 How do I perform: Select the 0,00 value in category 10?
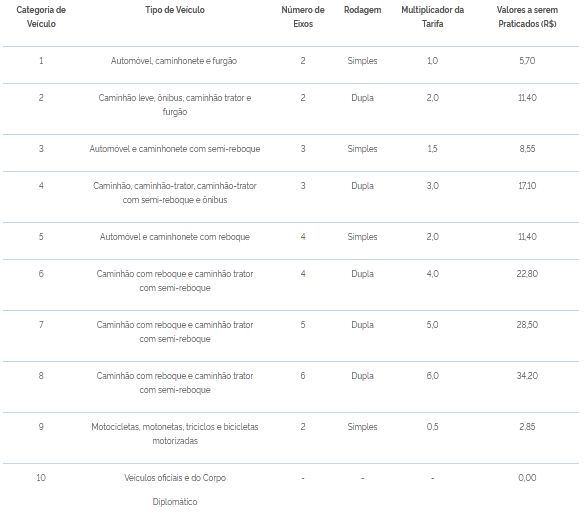coord(527,477)
